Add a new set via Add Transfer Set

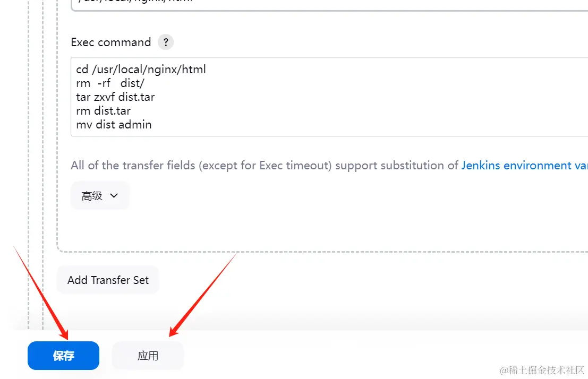(x=108, y=280)
